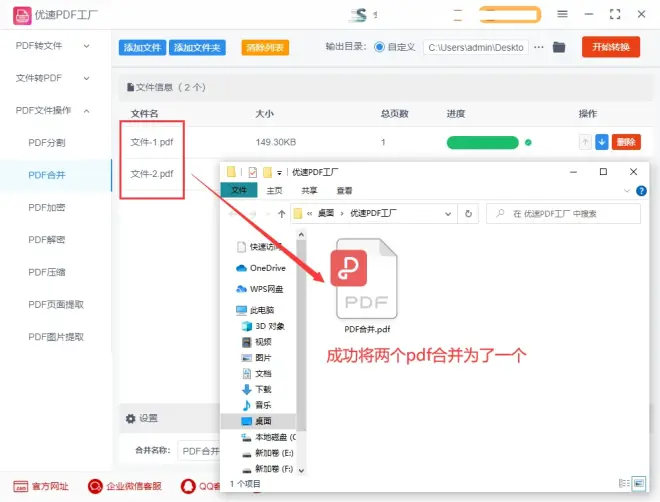Click the properties checkmark icon in Explorer title bar
The width and height of the screenshot is (660, 502).
coord(253,172)
